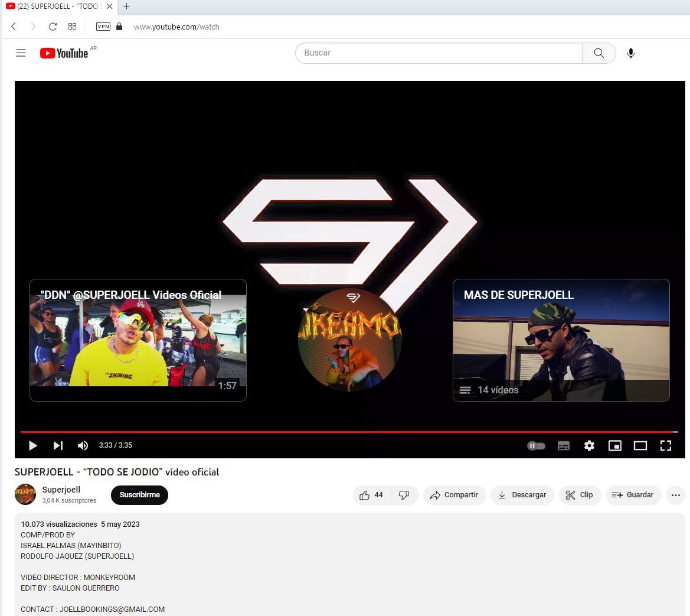Select the SUPERJOELL video tab
This screenshot has width=690, height=616.
[x=58, y=6]
